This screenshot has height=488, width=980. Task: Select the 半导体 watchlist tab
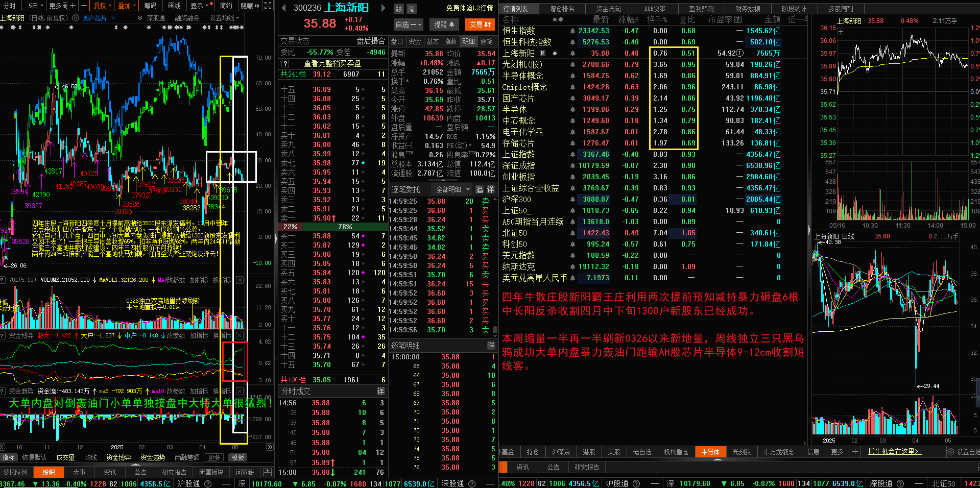(710, 452)
